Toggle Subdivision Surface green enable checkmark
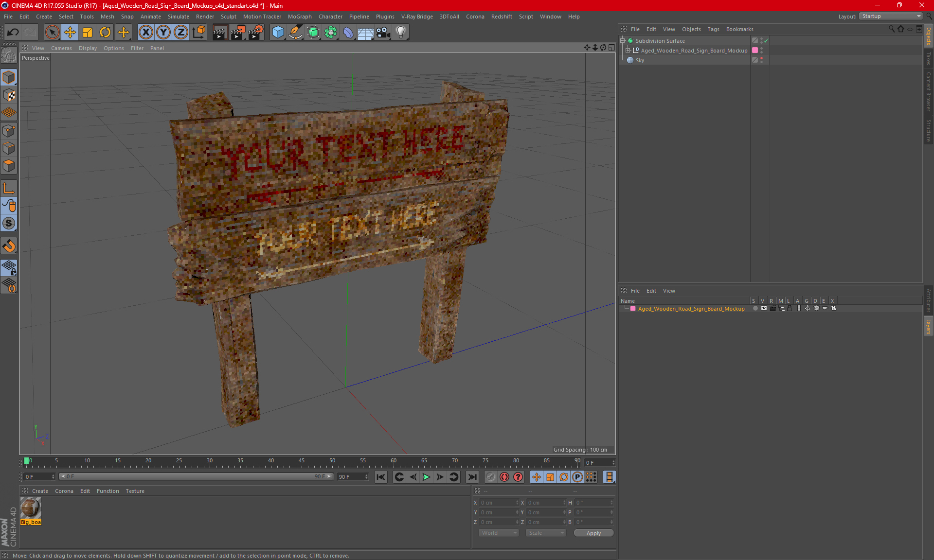The image size is (934, 560). click(766, 41)
